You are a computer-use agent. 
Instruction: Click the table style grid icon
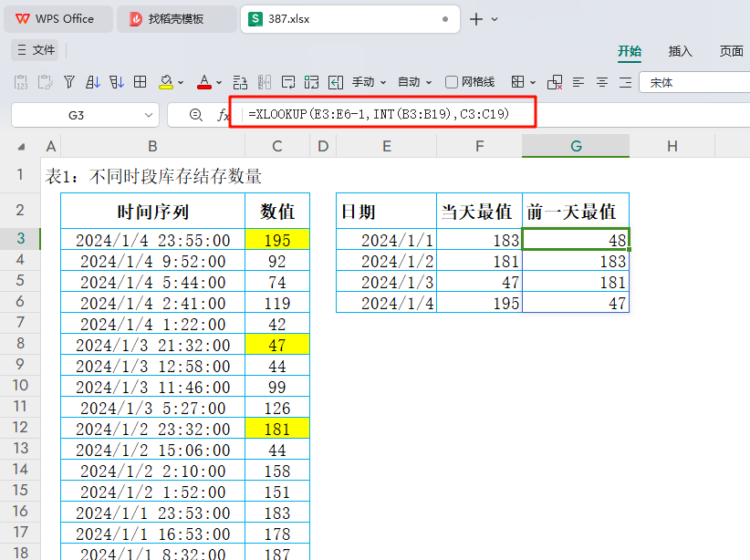coord(517,82)
